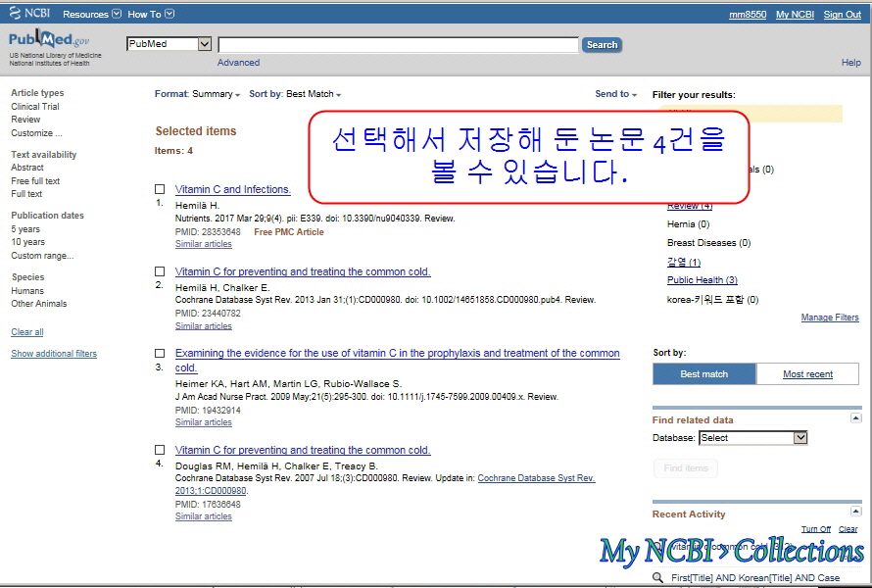Viewport: 872px width, 588px height.
Task: Filter by Clinical Trial article type
Action: [35, 106]
